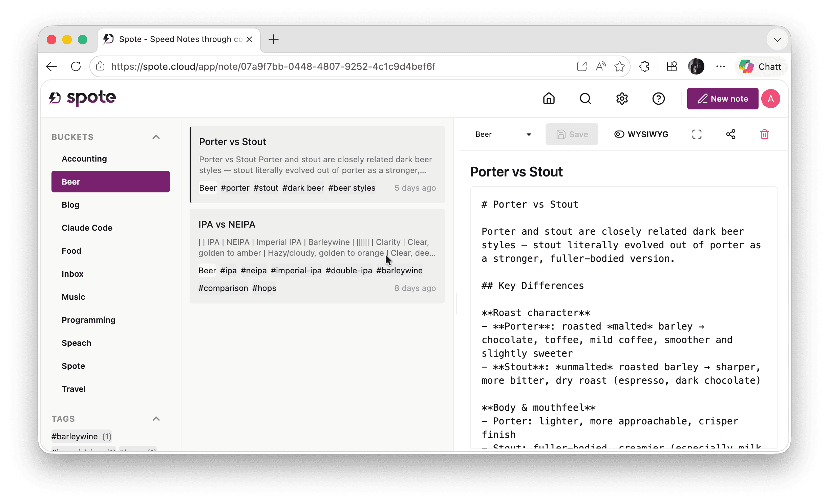
Task: Open the Travel bucket
Action: pos(110,389)
